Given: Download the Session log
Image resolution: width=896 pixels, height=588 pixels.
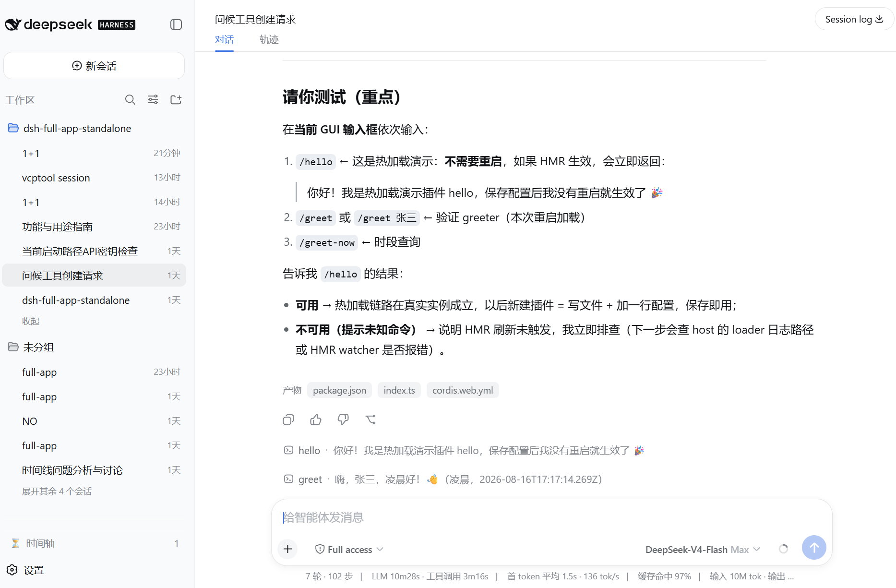Looking at the screenshot, I should [854, 19].
